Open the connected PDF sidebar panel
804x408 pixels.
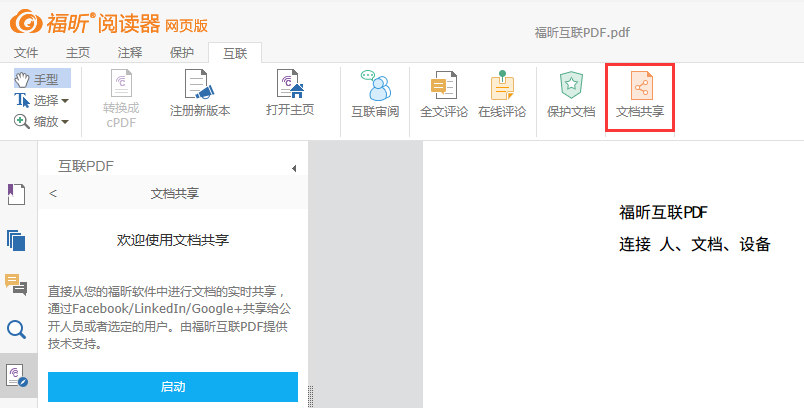click(x=17, y=375)
